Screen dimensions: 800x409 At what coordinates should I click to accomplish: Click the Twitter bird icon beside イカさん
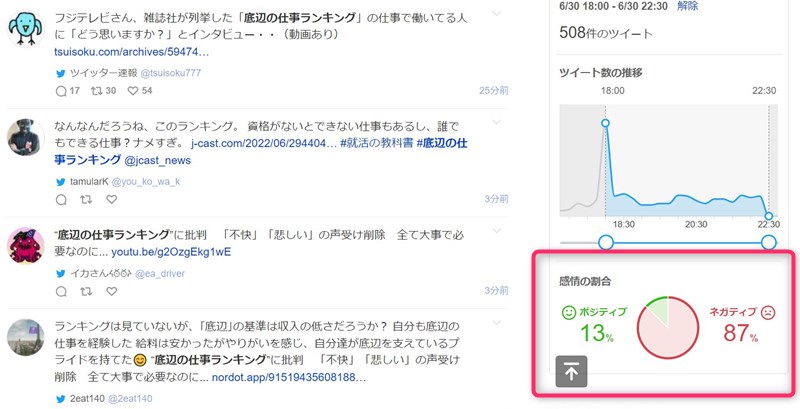click(x=61, y=274)
